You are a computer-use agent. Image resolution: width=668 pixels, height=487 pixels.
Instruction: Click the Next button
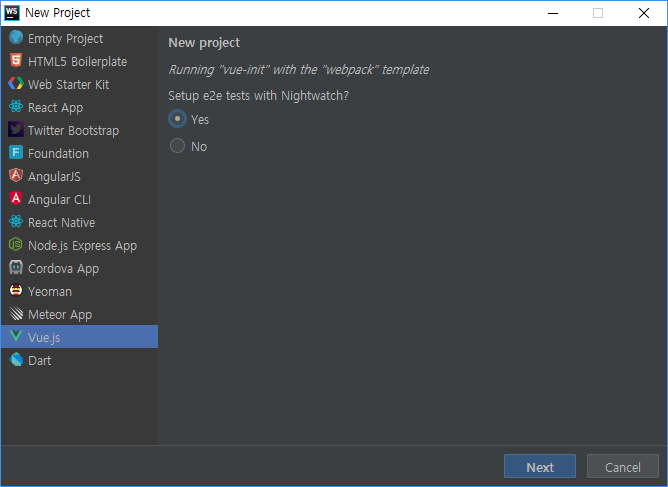pos(540,467)
